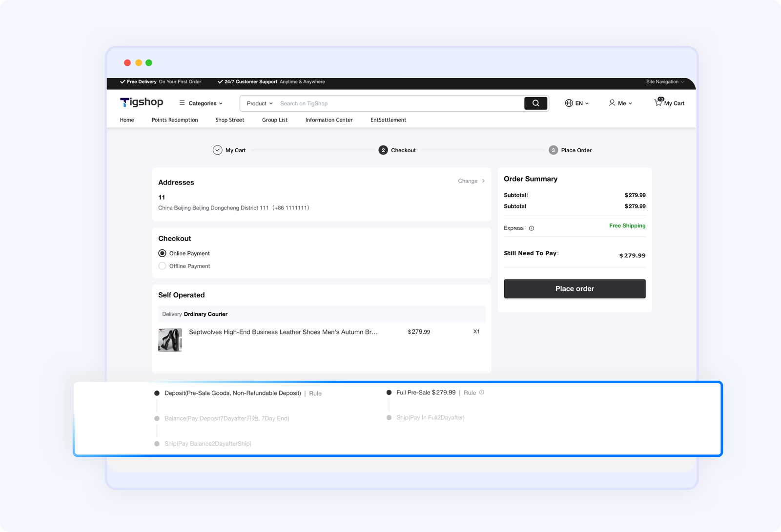Click the search magnifier button
This screenshot has width=781, height=532.
[x=535, y=103]
